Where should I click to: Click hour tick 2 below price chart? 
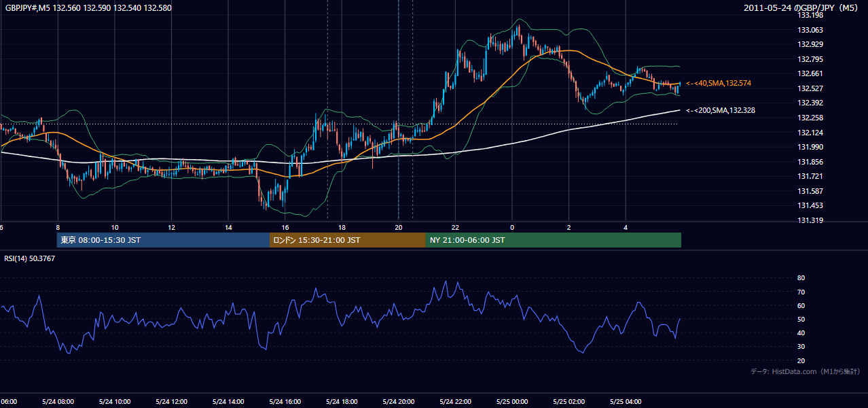569,228
